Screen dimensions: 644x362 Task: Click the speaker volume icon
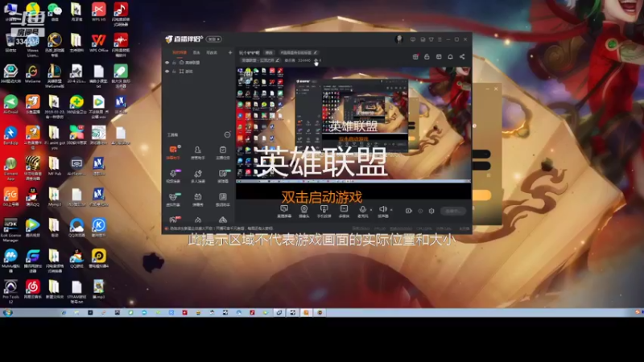(383, 210)
